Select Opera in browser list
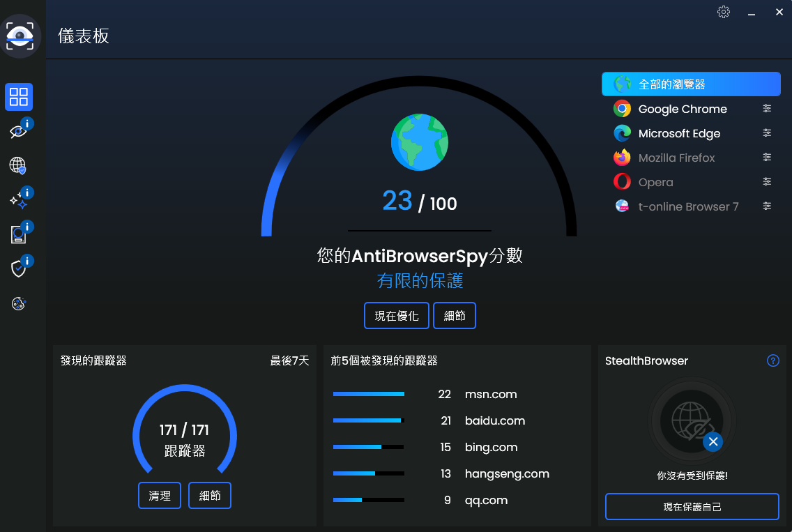Image resolution: width=792 pixels, height=532 pixels. (x=691, y=182)
